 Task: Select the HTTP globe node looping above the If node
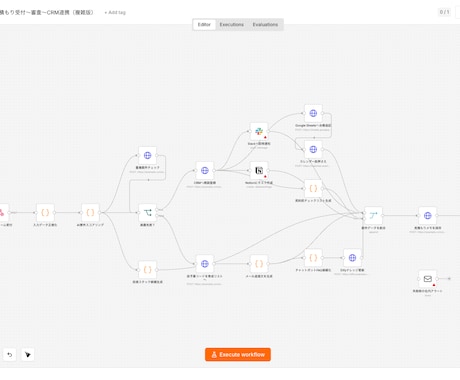point(148,155)
